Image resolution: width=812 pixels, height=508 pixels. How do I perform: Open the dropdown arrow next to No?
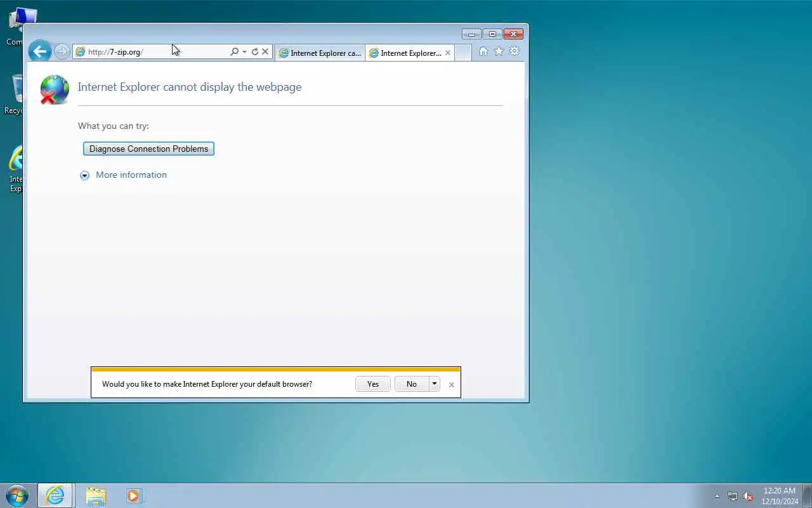[435, 384]
